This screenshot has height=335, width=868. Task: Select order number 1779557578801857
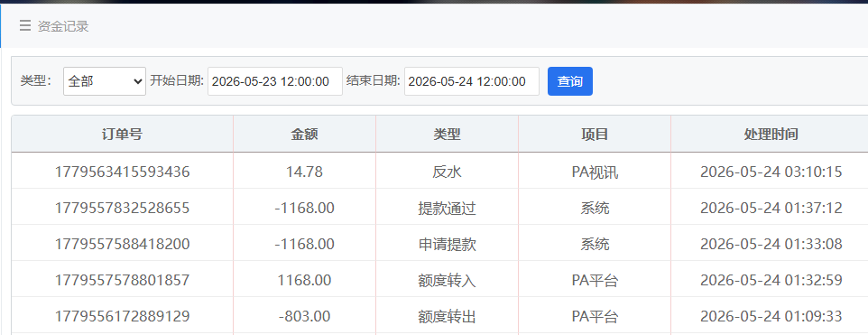coord(123,280)
